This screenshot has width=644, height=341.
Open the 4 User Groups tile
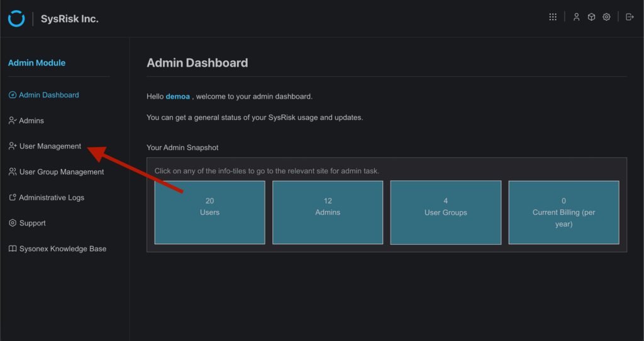pyautogui.click(x=446, y=212)
